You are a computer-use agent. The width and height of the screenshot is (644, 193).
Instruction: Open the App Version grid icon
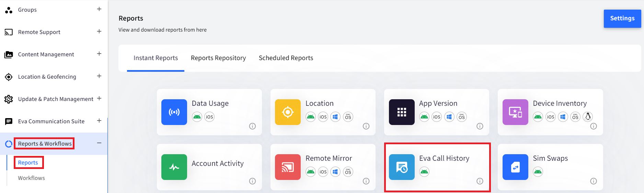[402, 112]
